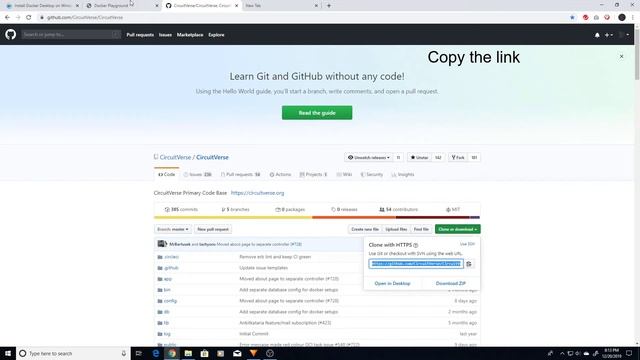This screenshot has height=360, width=640.
Task: Open the Actions tab
Action: (280, 175)
